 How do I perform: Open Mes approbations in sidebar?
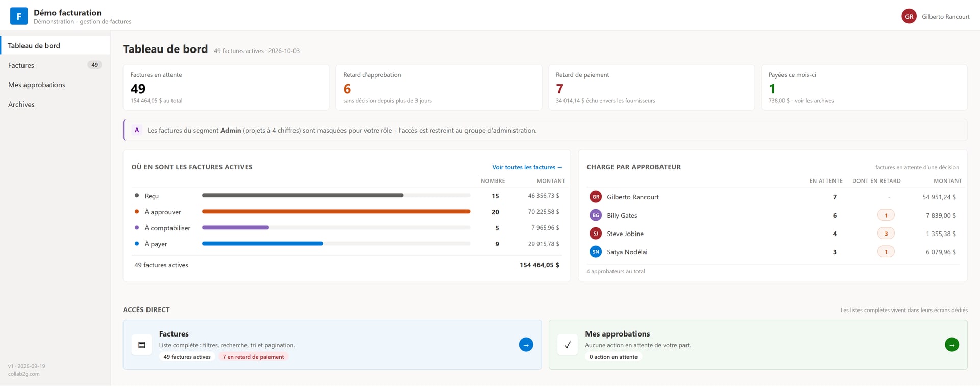coord(55,85)
